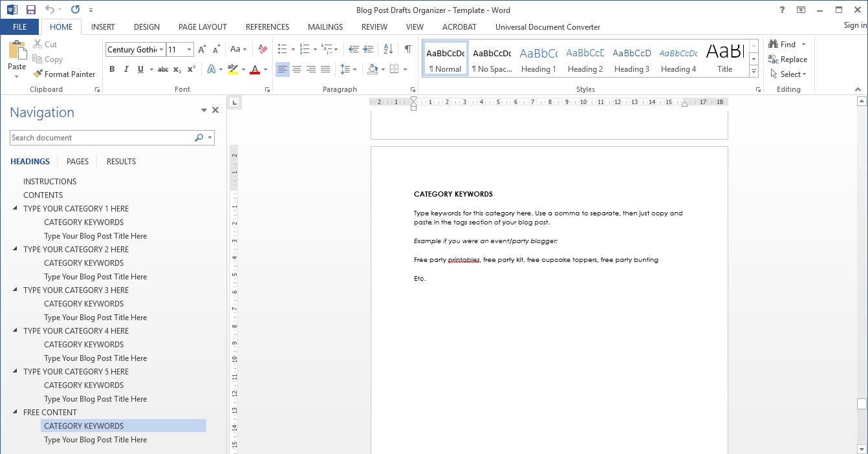
Task: Expand the Bullets list dropdown
Action: click(x=292, y=49)
